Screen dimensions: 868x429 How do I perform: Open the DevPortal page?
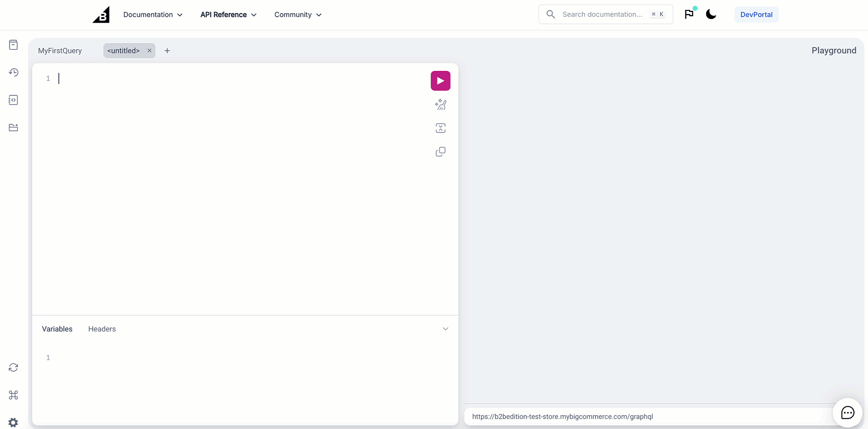pos(756,14)
